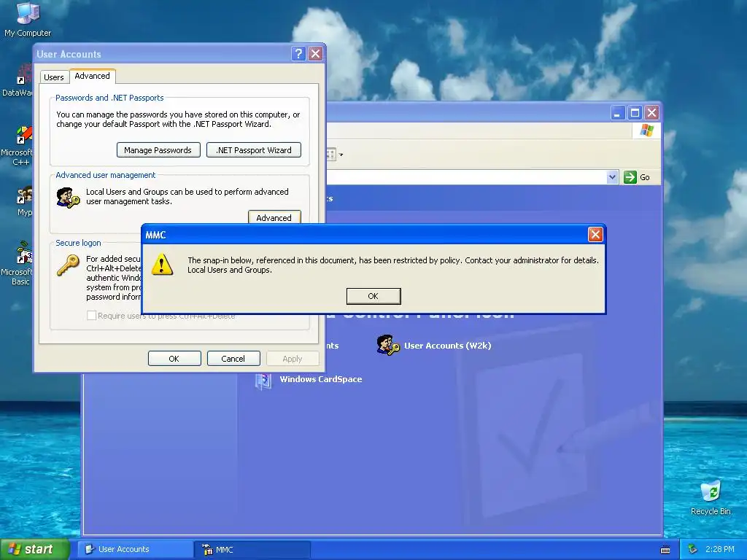Screen dimensions: 747x560
Task: Open the Start menu
Action: click(35, 549)
